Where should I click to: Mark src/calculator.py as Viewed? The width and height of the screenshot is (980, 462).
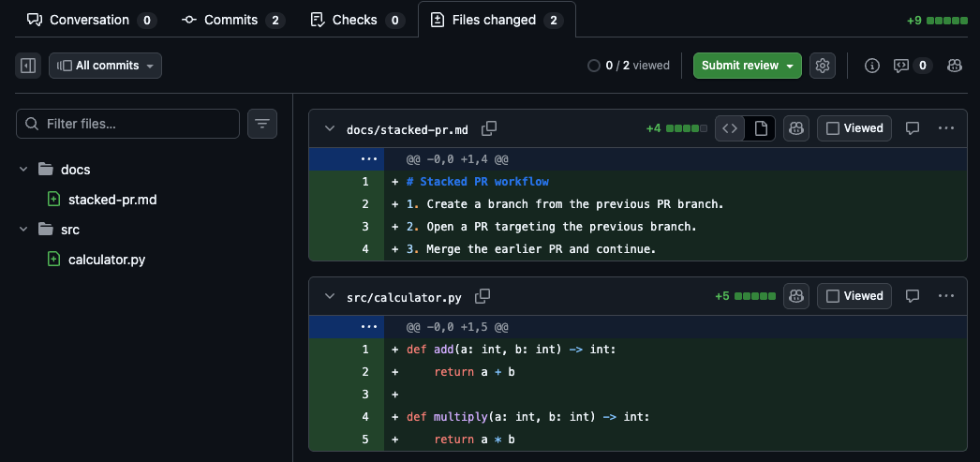point(854,296)
